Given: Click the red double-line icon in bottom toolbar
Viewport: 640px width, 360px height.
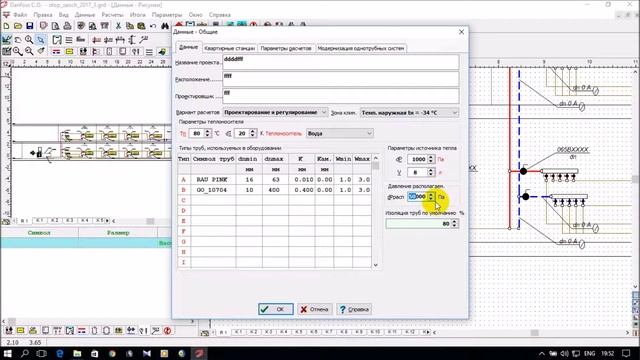Looking at the screenshot, I should [82, 330].
